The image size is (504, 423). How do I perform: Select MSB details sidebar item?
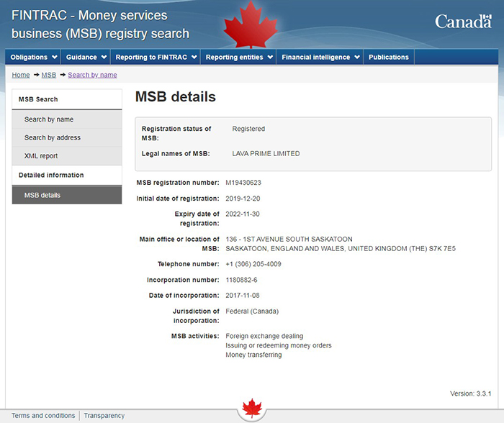click(x=67, y=195)
